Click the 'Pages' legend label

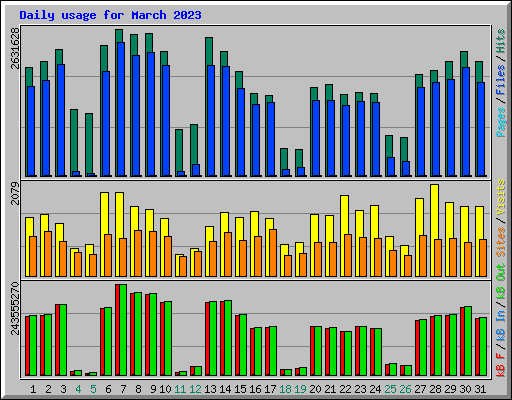point(501,122)
